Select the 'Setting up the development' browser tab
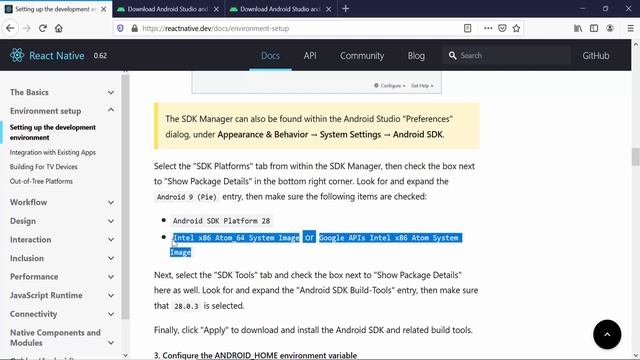The height and width of the screenshot is (360, 640). click(56, 9)
